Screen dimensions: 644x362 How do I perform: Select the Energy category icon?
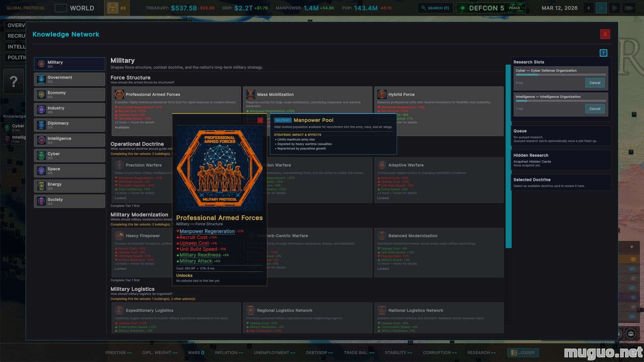pos(41,186)
